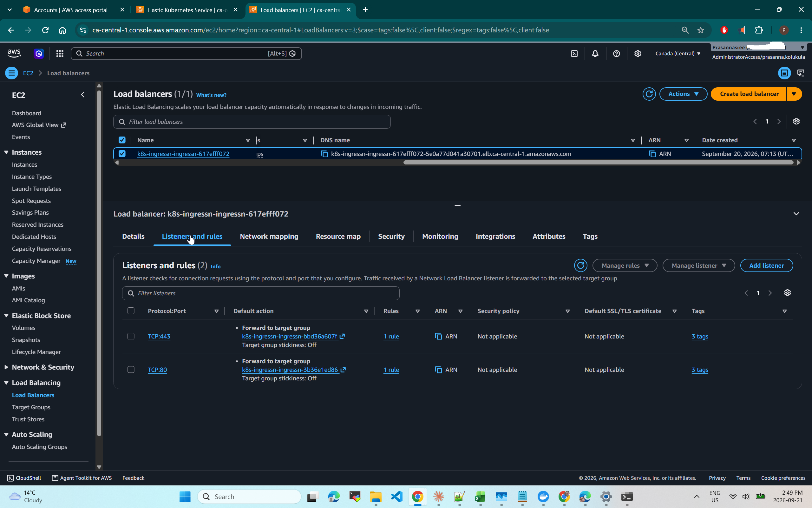
Task: Uncheck the k8s-ingressn-ingressn-617efff072 row checkbox
Action: 122,154
